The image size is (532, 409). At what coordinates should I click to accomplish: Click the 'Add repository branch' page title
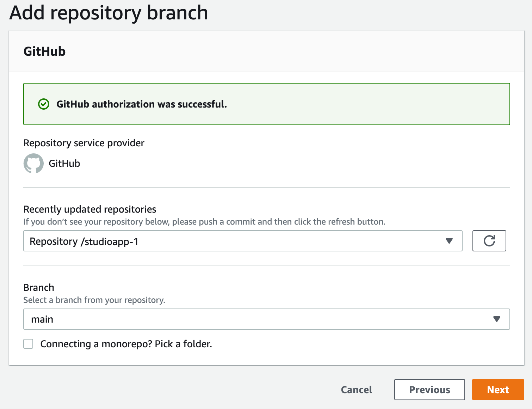pyautogui.click(x=109, y=13)
